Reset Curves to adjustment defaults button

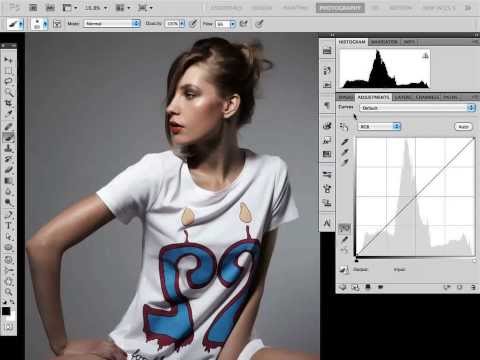coord(460,287)
